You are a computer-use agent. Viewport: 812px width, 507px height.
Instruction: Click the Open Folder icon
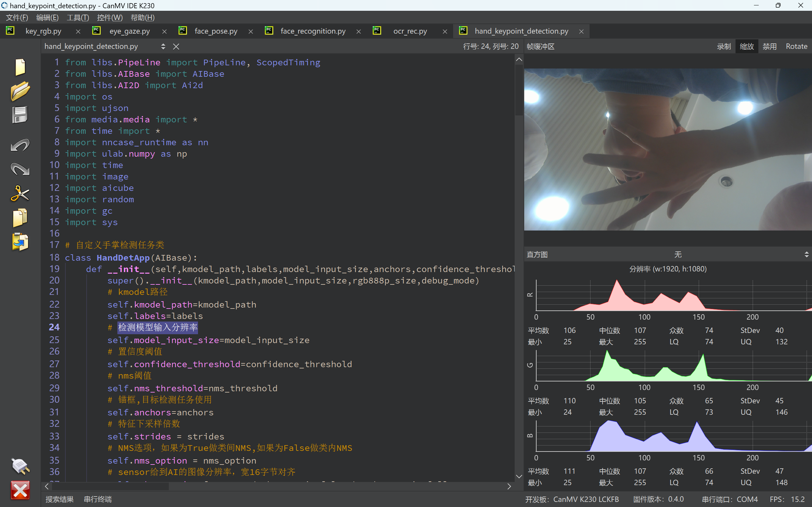[x=20, y=91]
